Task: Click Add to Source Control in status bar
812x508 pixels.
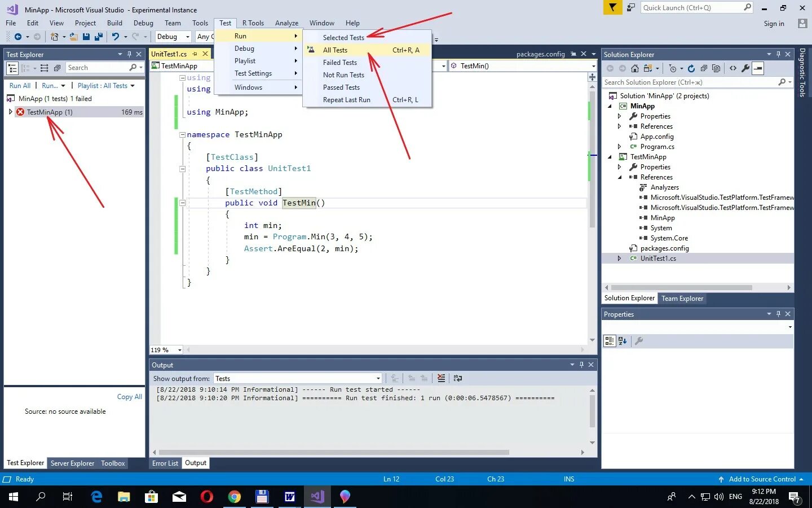Action: click(x=762, y=479)
